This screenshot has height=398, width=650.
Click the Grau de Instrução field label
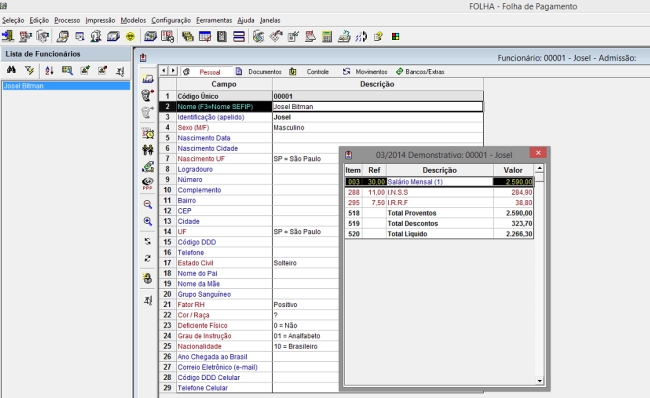[204, 336]
